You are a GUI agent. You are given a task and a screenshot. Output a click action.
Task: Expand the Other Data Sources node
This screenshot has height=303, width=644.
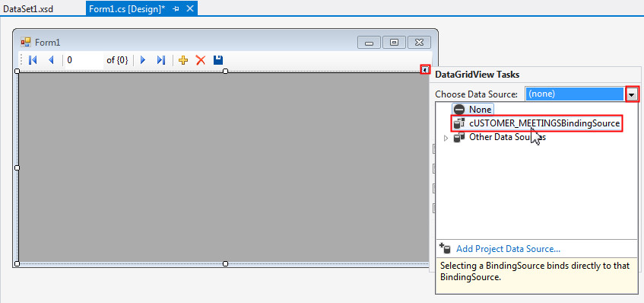[446, 138]
